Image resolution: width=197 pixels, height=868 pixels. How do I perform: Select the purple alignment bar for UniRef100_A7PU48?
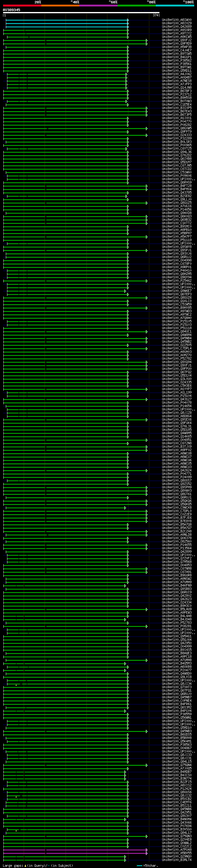pos(75,850)
